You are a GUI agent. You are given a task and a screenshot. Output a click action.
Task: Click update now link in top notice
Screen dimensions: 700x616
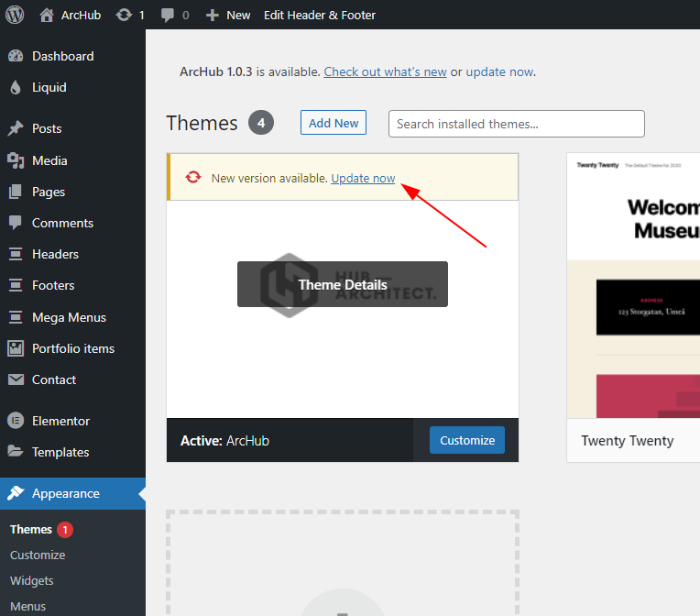tap(500, 71)
